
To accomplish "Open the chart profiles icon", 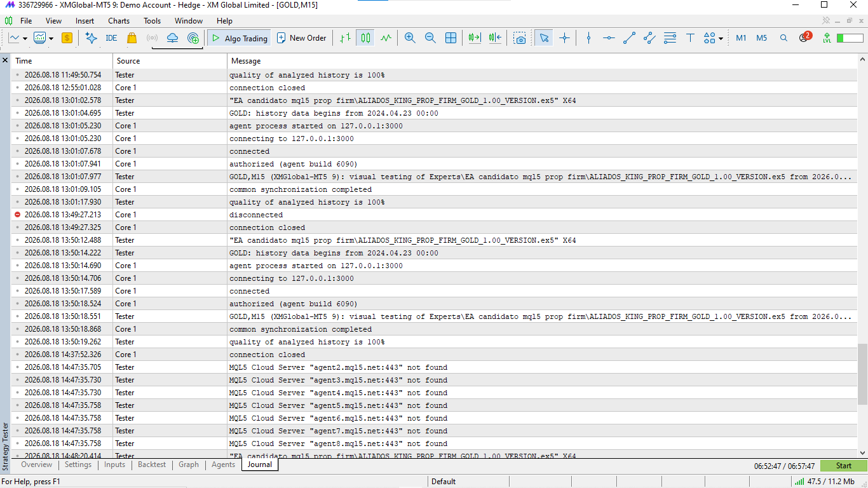I will click(40, 38).
